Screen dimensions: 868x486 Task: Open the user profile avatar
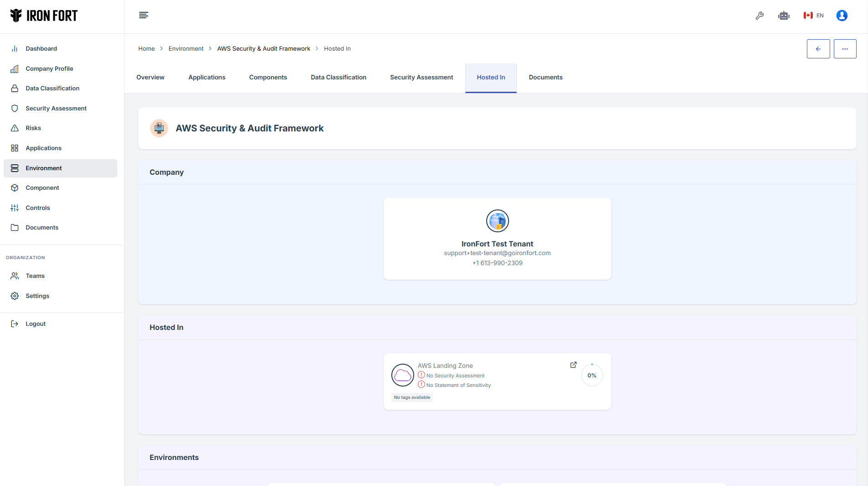842,16
